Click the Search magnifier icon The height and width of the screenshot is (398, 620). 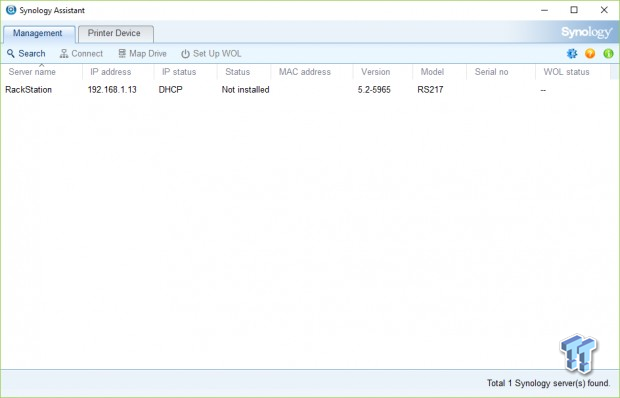[x=11, y=53]
